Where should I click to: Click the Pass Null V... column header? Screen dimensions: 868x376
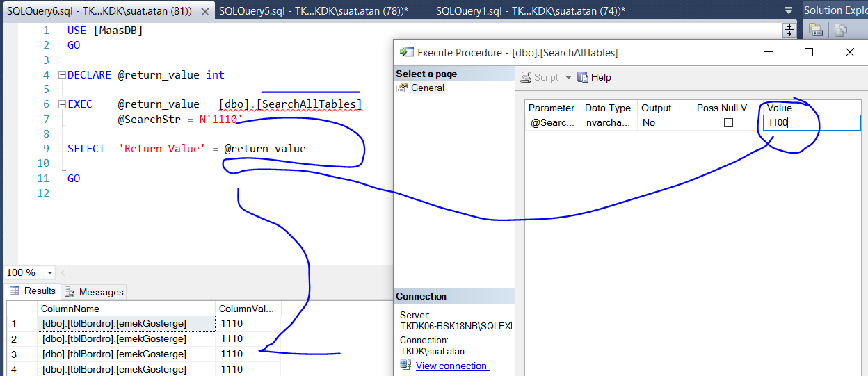click(727, 108)
